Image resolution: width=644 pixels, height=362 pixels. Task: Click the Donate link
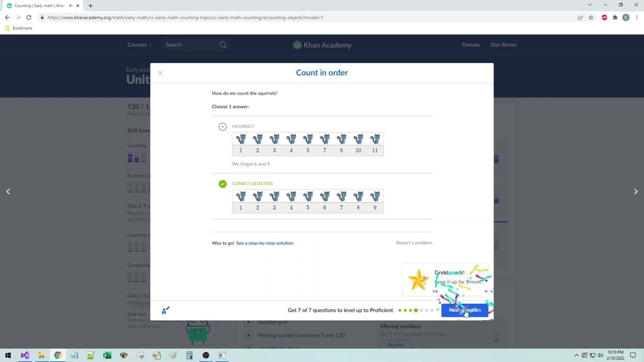471,45
